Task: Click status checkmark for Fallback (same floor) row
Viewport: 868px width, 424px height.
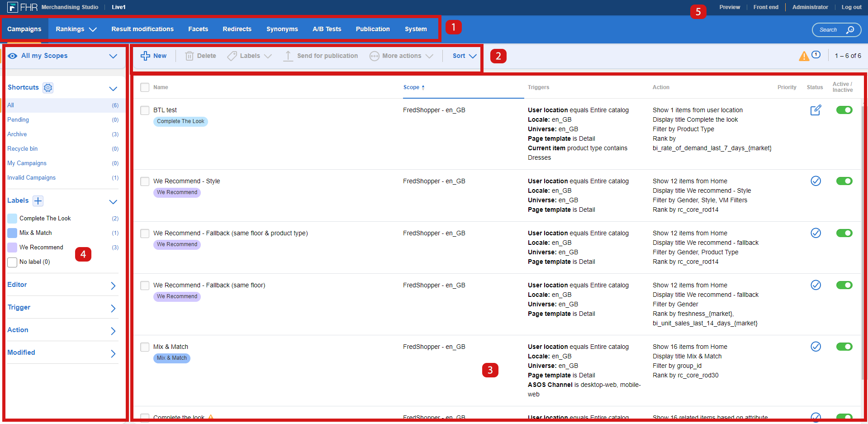Action: coord(816,285)
